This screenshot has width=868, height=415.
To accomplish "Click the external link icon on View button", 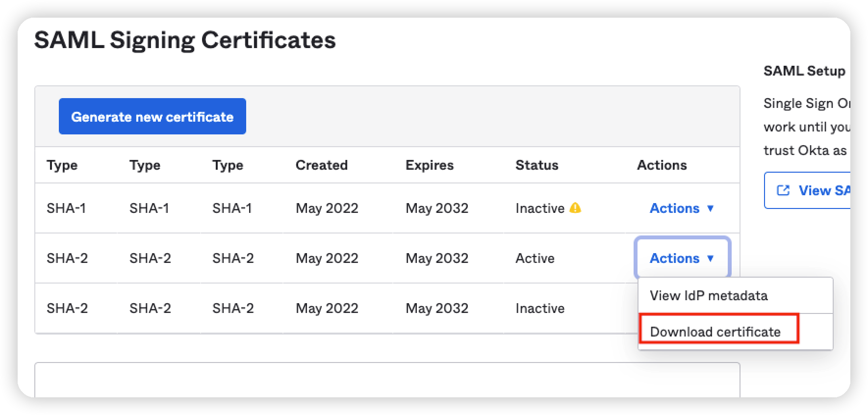I will pyautogui.click(x=783, y=190).
